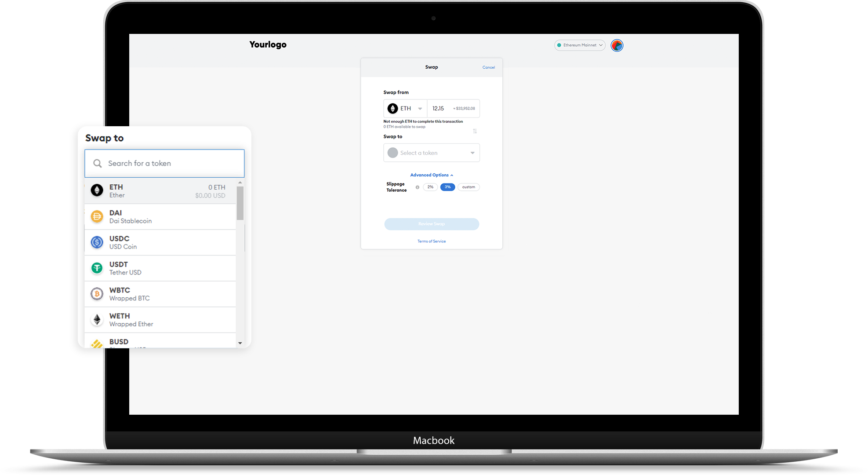Click the ETH logo in Swap from field
The height and width of the screenshot is (475, 868).
point(392,108)
